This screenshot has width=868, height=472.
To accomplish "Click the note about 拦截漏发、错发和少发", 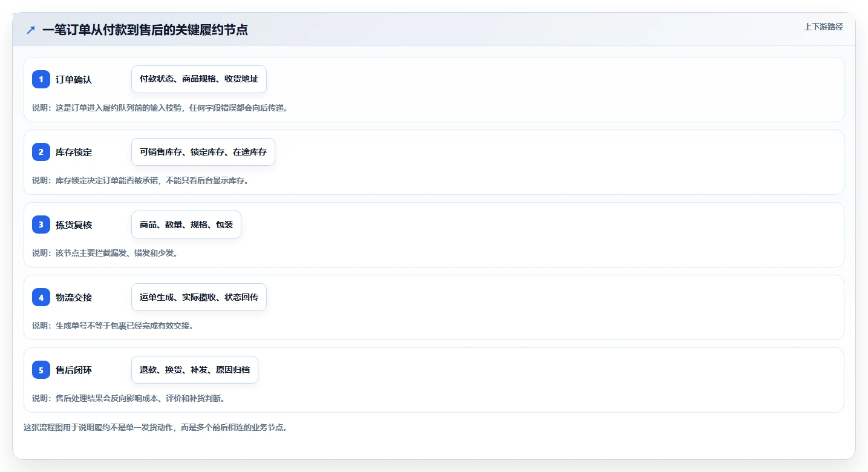I will click(105, 253).
